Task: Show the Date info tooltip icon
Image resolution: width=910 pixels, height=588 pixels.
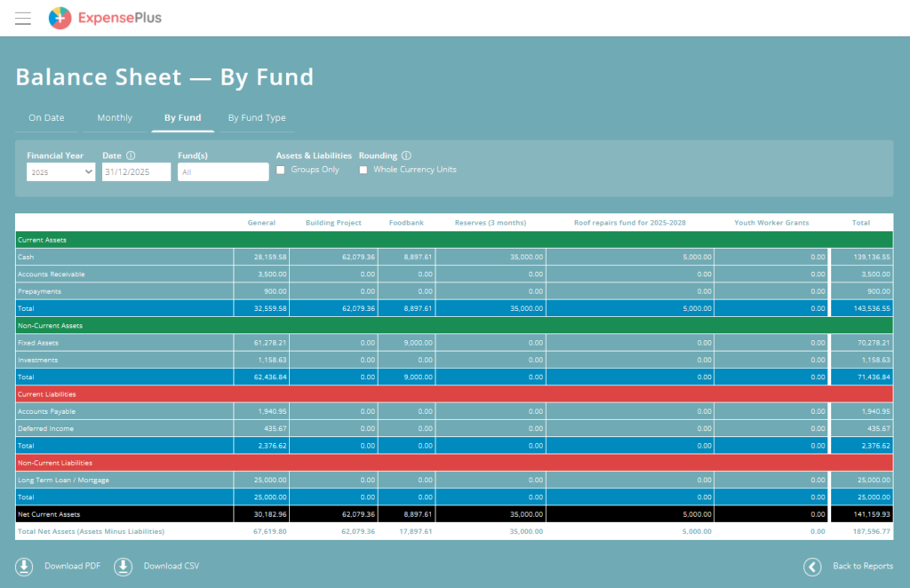Action: coord(131,155)
